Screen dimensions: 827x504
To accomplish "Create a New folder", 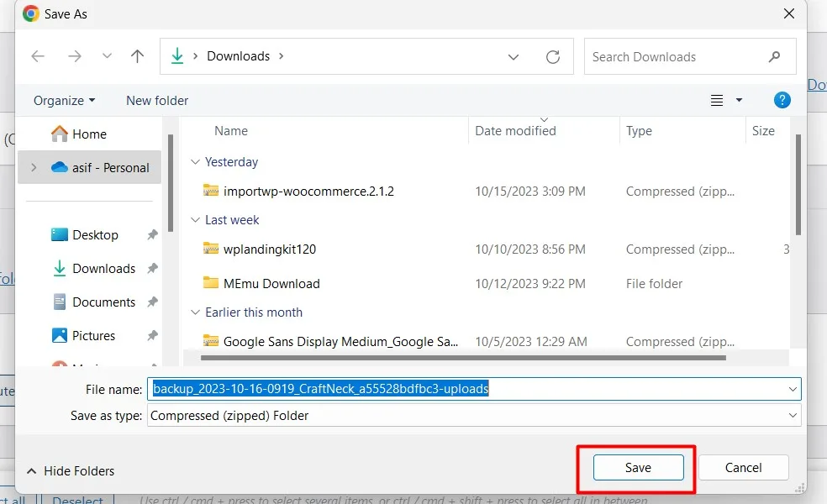I will click(x=157, y=100).
